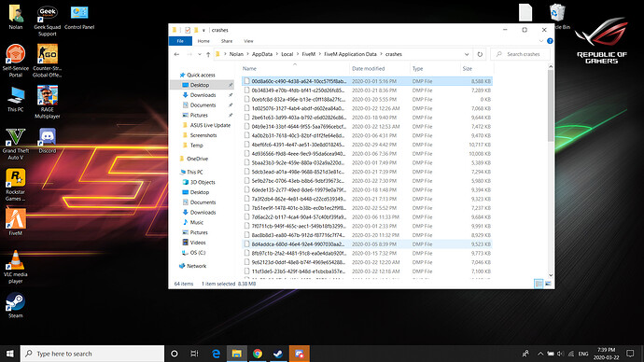Viewport: 644px width, 362px height.
Task: Open Task View on taskbar
Action: pyautogui.click(x=195, y=354)
